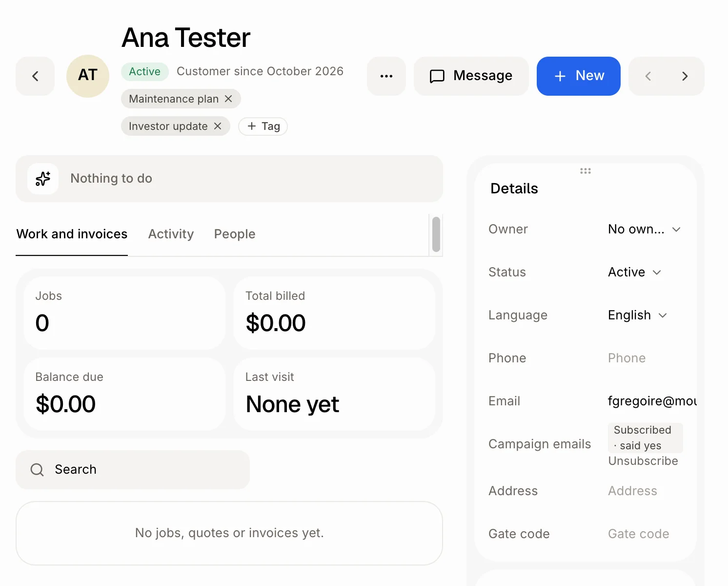
Task: Click the Campaign emails label
Action: [x=540, y=444]
